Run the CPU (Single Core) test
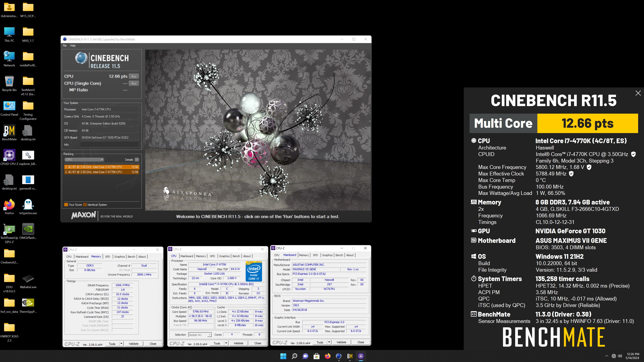Viewport: 644px width, 362px height. 134,83
